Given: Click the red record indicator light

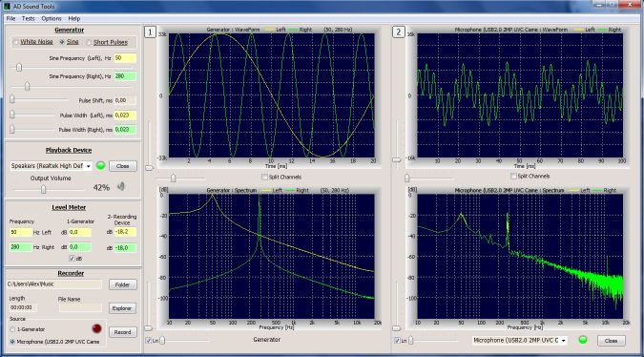Looking at the screenshot, I should [96, 328].
